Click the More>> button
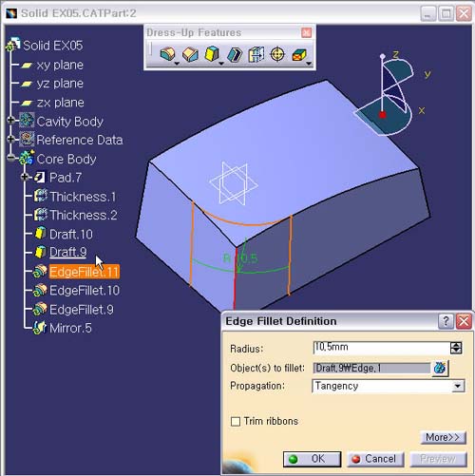The width and height of the screenshot is (475, 476). click(x=443, y=437)
